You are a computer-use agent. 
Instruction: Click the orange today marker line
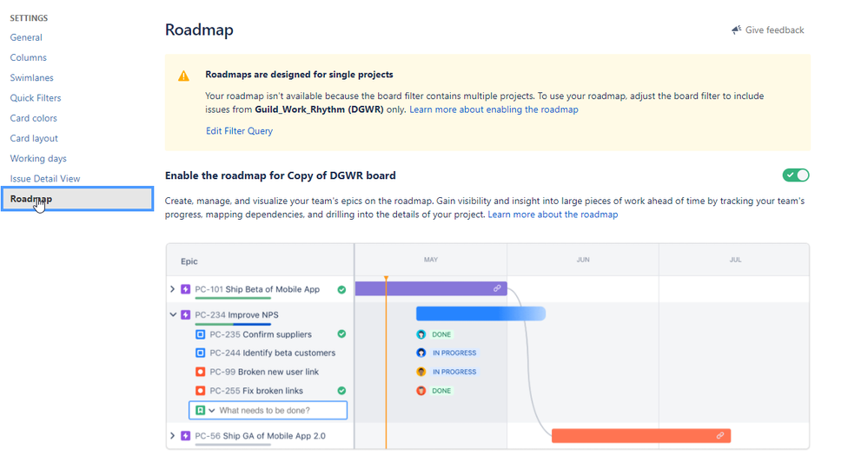point(386,362)
